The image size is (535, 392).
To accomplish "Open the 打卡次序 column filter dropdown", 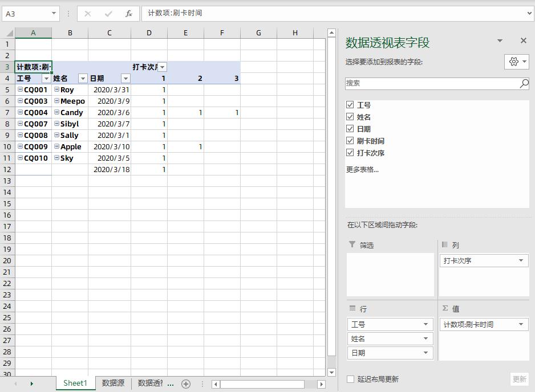I will tap(162, 67).
